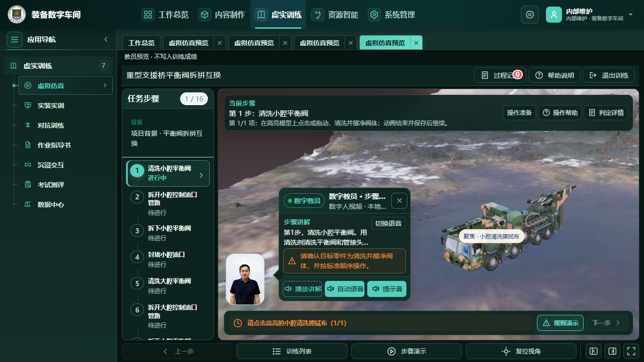Viewport: 644px width, 362px height.
Task: Expand step 1 清洗小腔平衡阀 chevron
Action: click(x=201, y=175)
